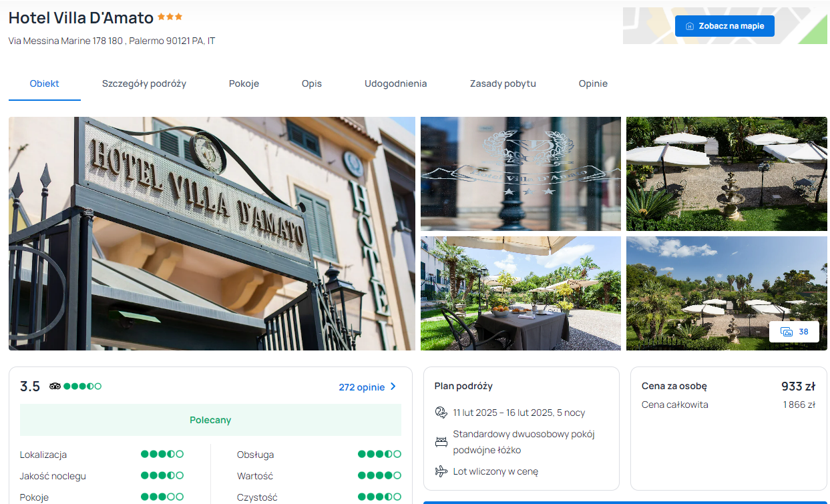This screenshot has width=830, height=504.
Task: Click the Jakość noclegu rating label
Action: [x=53, y=476]
